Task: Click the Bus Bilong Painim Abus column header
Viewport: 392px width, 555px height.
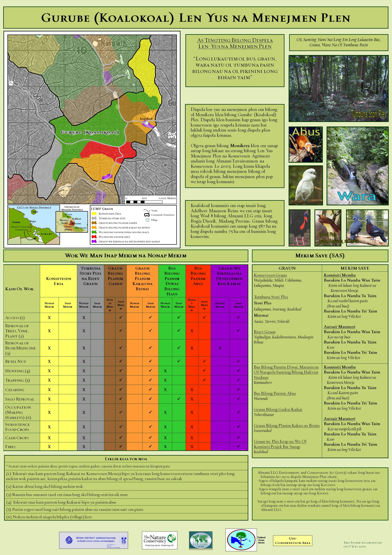Action: [x=198, y=281]
